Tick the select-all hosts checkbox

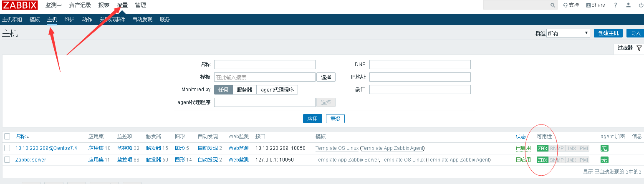7,136
